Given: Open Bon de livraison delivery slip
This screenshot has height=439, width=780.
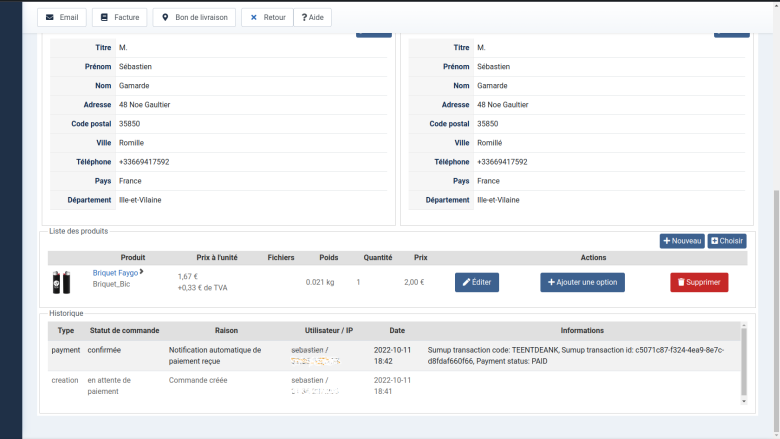Looking at the screenshot, I should tap(194, 18).
